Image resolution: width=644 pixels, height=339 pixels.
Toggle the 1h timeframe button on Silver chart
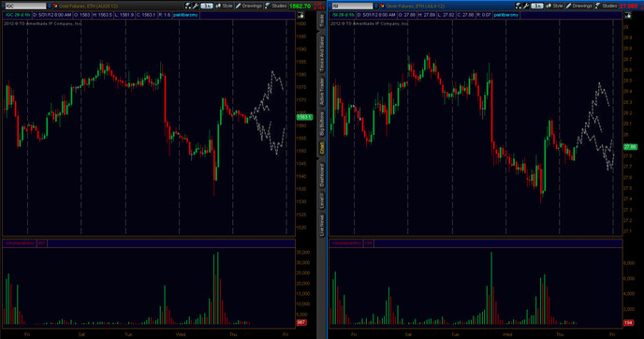point(536,6)
